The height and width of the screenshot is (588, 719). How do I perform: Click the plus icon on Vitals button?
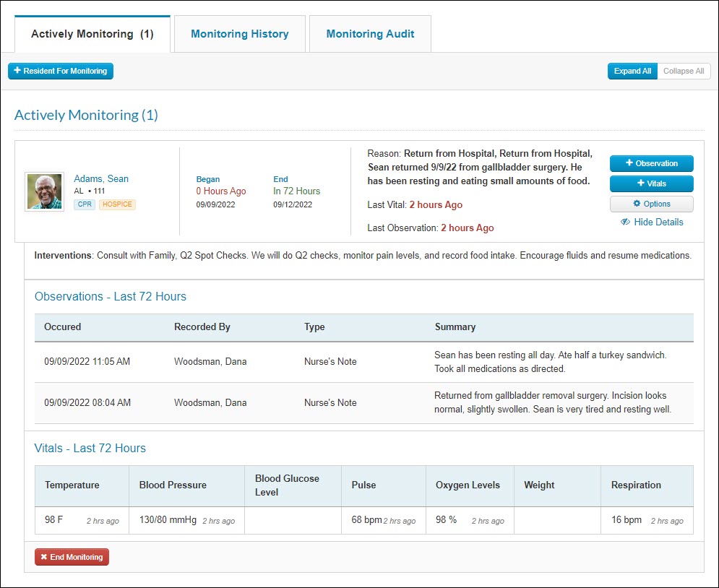[641, 183]
